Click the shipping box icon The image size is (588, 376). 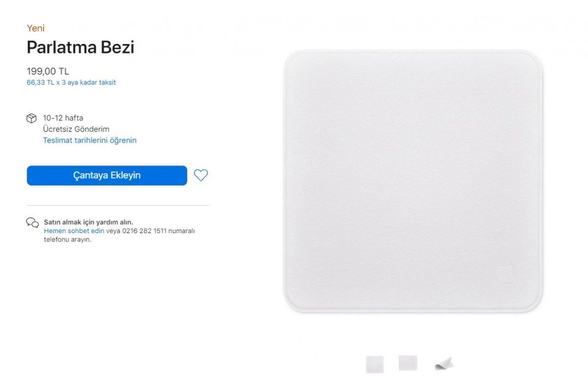(x=31, y=118)
